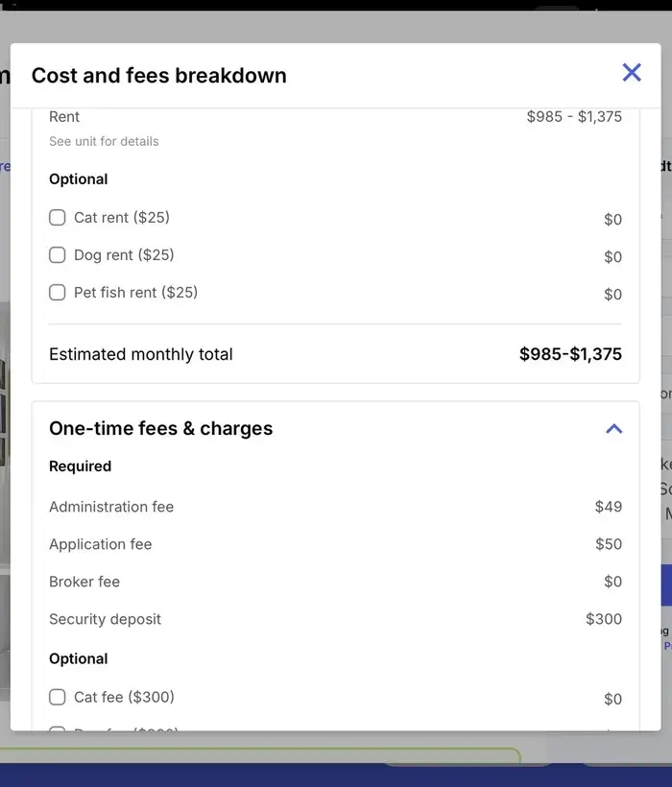Viewport: 672px width, 787px height.
Task: Click the "See unit for details" text
Action: click(x=104, y=141)
